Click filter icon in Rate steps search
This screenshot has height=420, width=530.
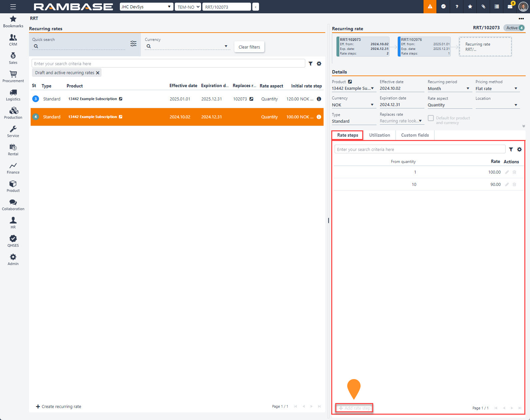(x=511, y=150)
